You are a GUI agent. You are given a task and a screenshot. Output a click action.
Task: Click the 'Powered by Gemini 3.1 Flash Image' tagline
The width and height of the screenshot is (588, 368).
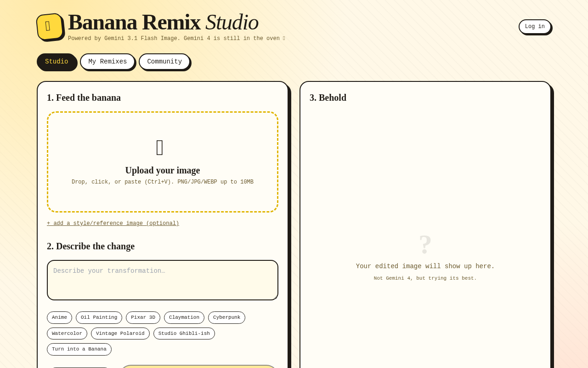[x=176, y=39]
